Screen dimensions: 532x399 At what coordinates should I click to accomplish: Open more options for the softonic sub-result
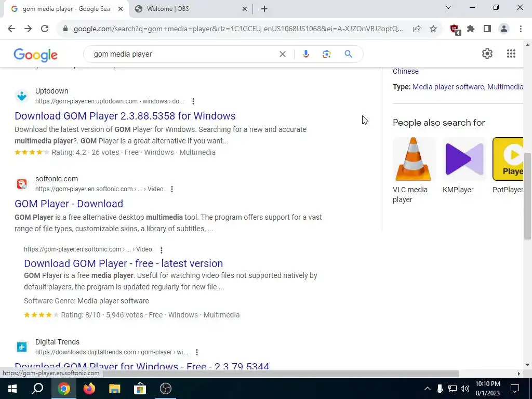(x=162, y=250)
